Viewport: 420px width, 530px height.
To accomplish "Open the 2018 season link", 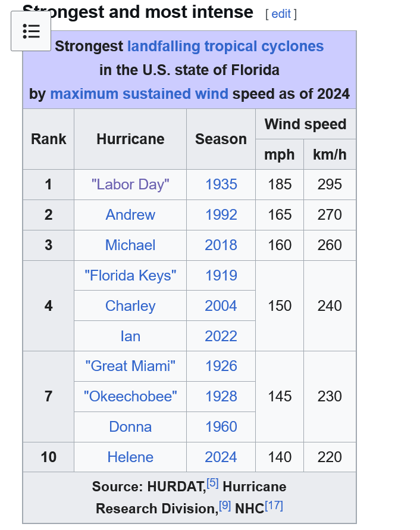I will 221,245.
